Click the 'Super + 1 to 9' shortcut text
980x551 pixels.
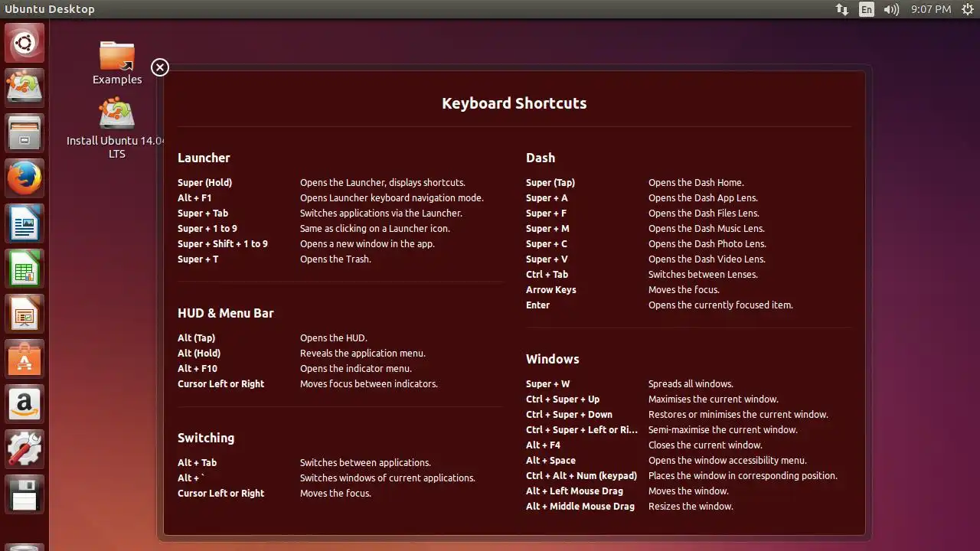click(207, 229)
